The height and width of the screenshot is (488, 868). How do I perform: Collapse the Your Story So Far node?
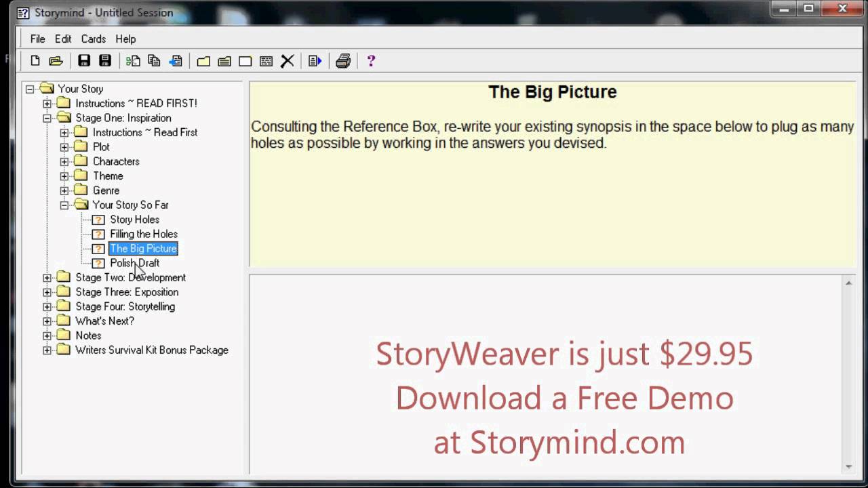click(64, 205)
